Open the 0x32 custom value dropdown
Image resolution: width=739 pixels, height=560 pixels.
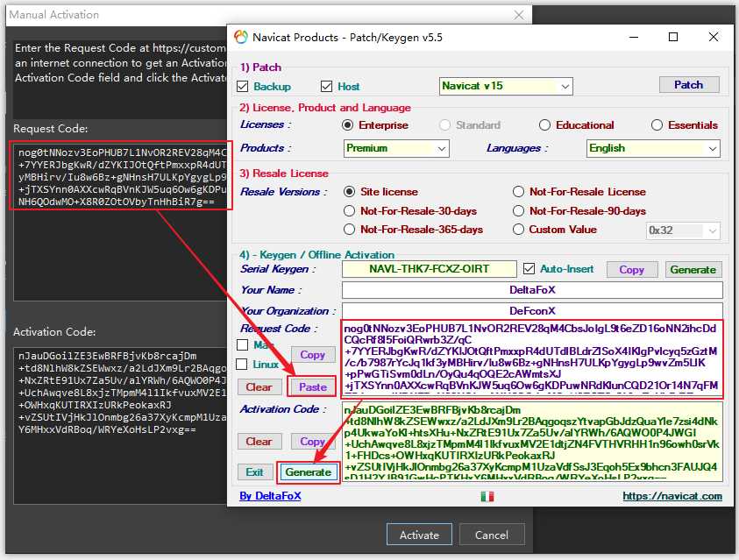click(x=682, y=230)
